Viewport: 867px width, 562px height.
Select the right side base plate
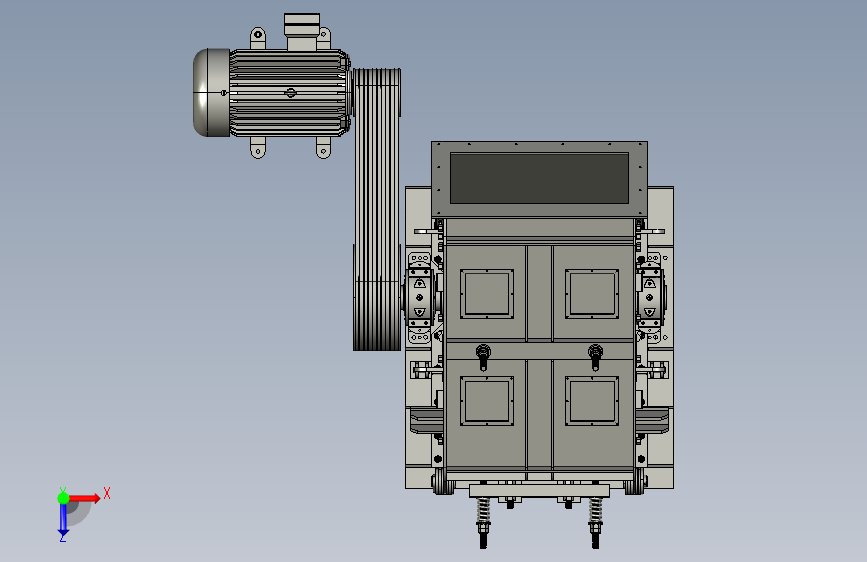(x=660, y=337)
